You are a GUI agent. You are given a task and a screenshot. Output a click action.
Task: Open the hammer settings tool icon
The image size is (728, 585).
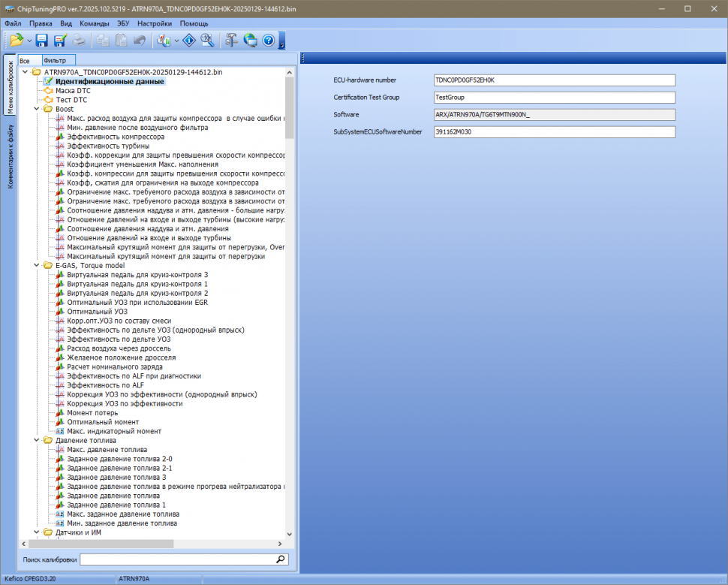(x=231, y=41)
